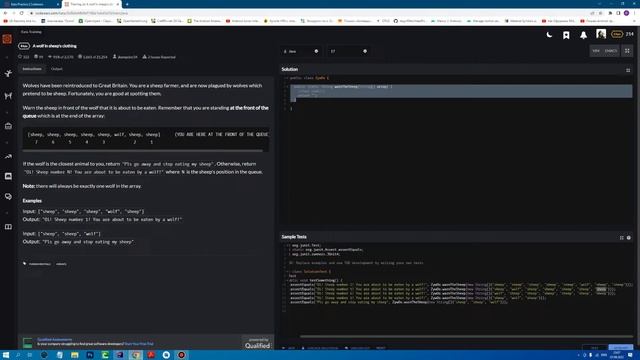Viewport: 640px width, 360px height.
Task: Open the Practice kata martial-arts sidebar icon
Action: (x=8, y=73)
